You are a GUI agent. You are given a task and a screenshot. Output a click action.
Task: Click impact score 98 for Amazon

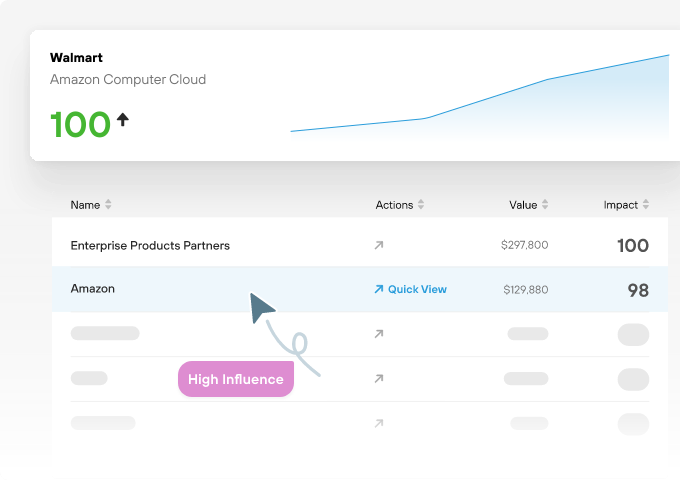(638, 291)
